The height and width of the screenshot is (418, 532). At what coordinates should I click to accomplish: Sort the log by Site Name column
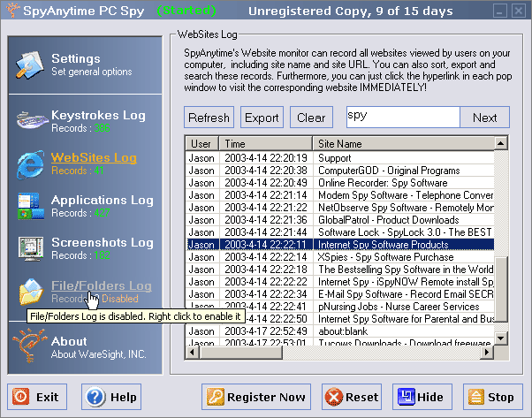click(x=403, y=143)
